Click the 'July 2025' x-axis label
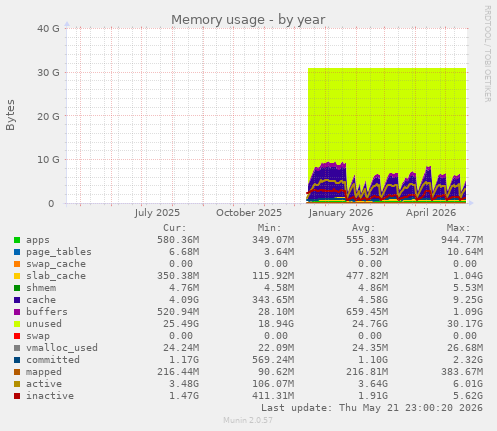This screenshot has height=431, width=497. coord(157,213)
